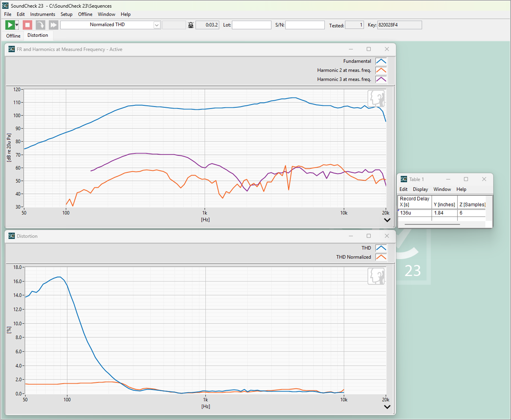The image size is (511, 420).
Task: Select the 1.84 cell in Table 1
Action: pos(445,213)
